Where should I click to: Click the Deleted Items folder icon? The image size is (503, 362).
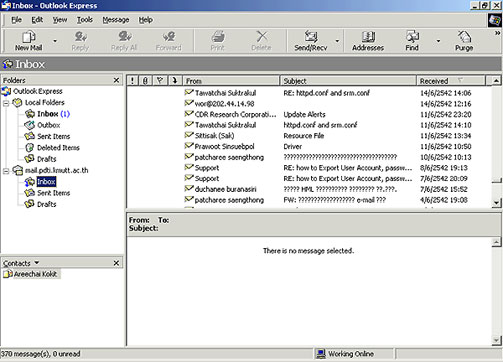point(30,148)
